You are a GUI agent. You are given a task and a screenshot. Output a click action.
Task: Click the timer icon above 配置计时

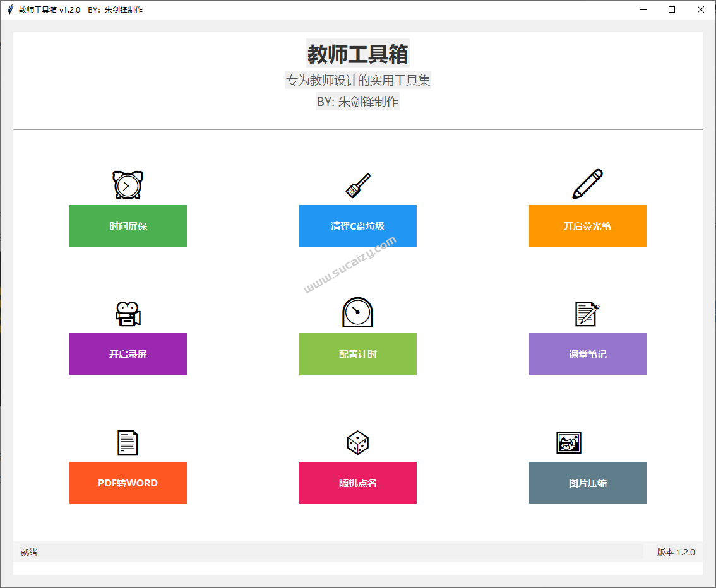357,312
